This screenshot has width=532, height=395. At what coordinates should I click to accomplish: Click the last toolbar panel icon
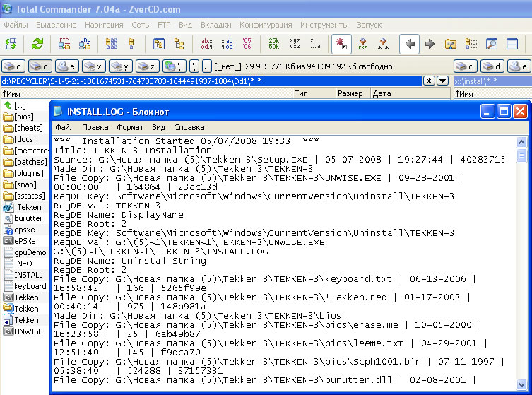[512, 44]
